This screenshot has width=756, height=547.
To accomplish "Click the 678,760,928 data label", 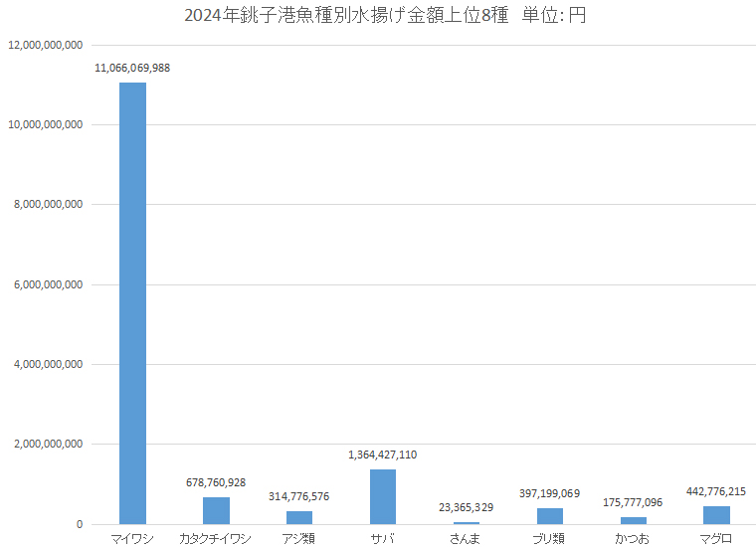I will [216, 481].
